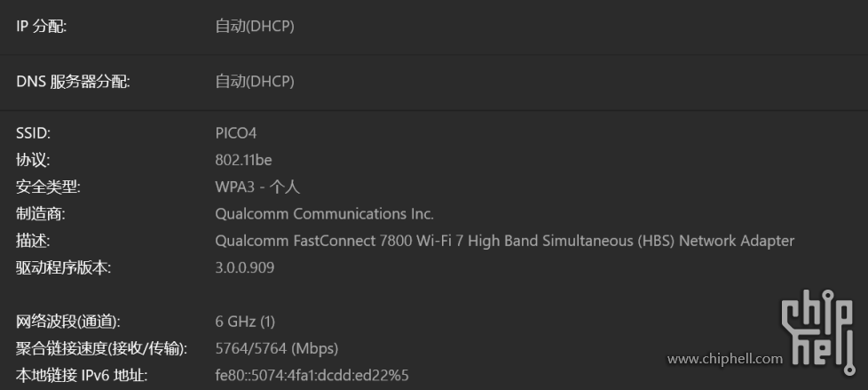The height and width of the screenshot is (390, 868).
Task: Open the www.chiphell.com link text
Action: coord(725,360)
